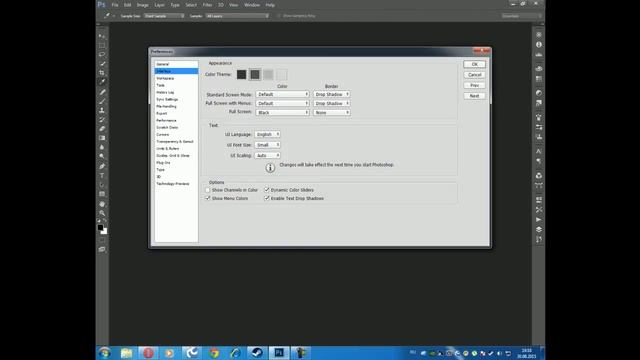The image size is (640, 360).
Task: Select the Move tool
Action: click(x=102, y=36)
